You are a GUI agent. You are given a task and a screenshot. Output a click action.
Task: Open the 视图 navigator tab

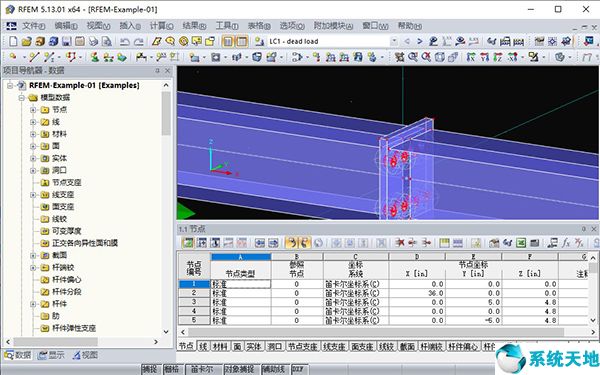pos(85,355)
